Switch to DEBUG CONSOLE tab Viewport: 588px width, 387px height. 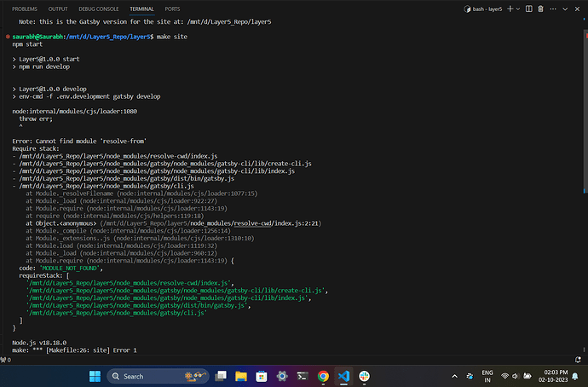pyautogui.click(x=99, y=9)
